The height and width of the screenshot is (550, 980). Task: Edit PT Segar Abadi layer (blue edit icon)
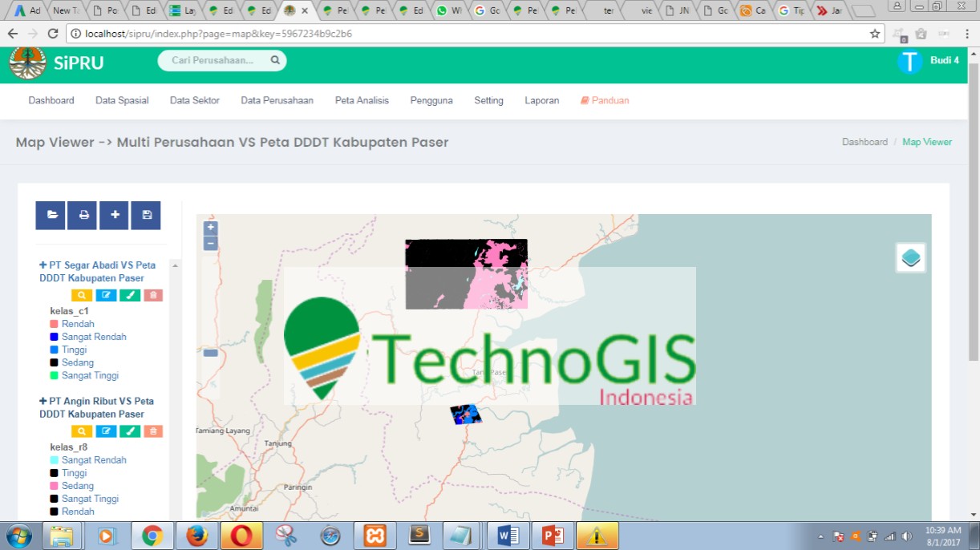coord(106,295)
